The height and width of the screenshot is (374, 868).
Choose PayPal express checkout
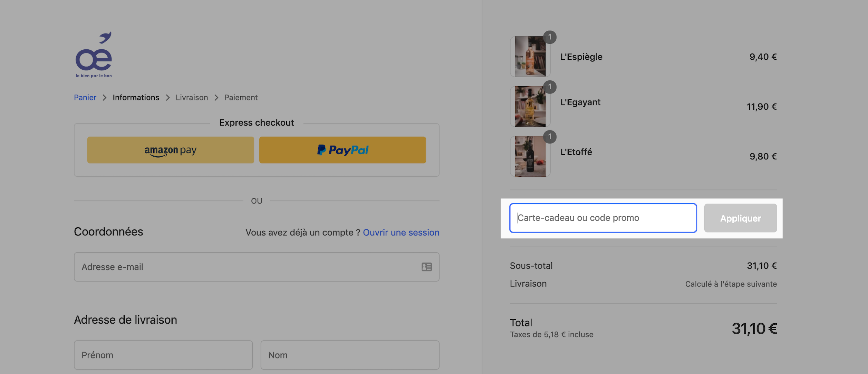343,150
